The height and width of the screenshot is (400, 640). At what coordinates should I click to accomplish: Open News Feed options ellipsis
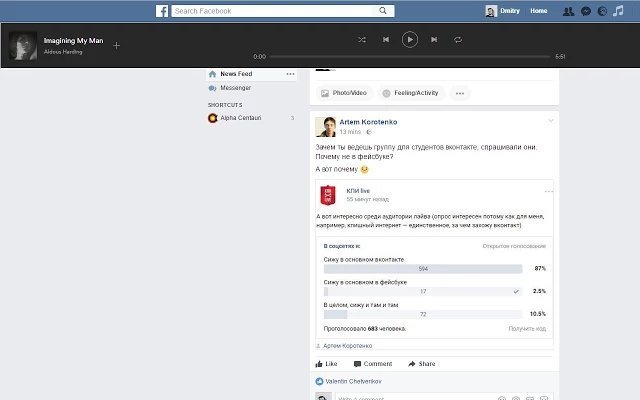coord(290,74)
